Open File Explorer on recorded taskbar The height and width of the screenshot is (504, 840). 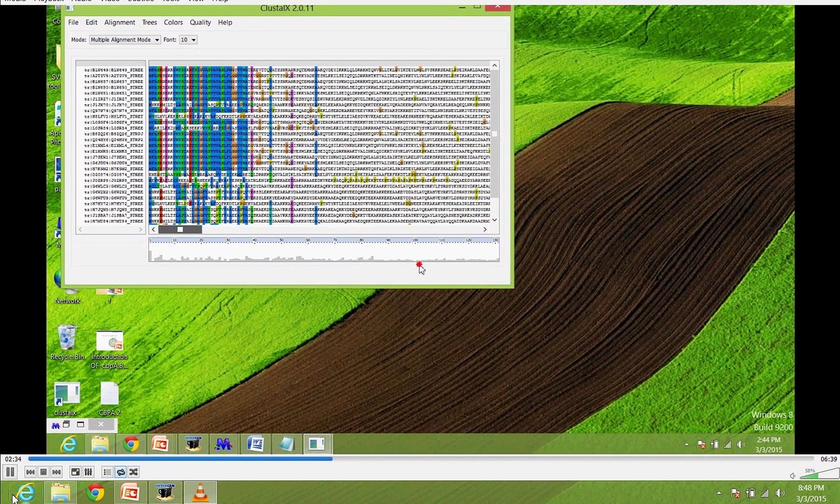[99, 444]
